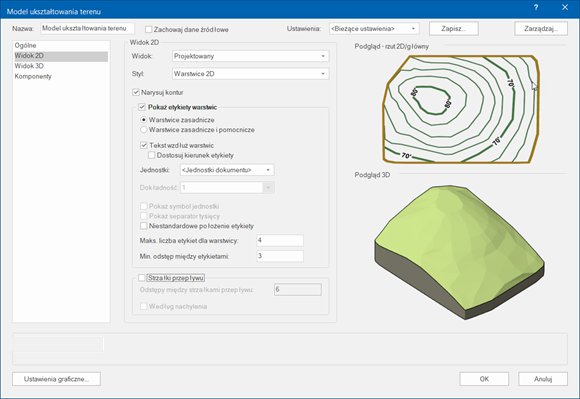The height and width of the screenshot is (399, 580).
Task: Click the help question mark icon
Action: 536,7
